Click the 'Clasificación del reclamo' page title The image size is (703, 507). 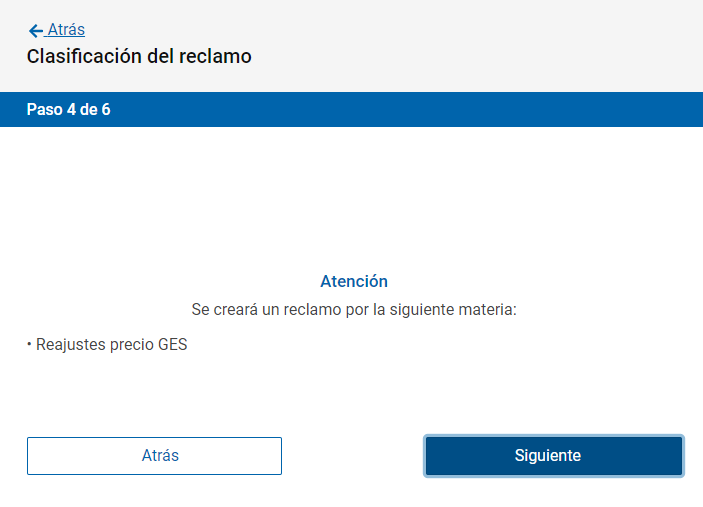click(x=139, y=57)
